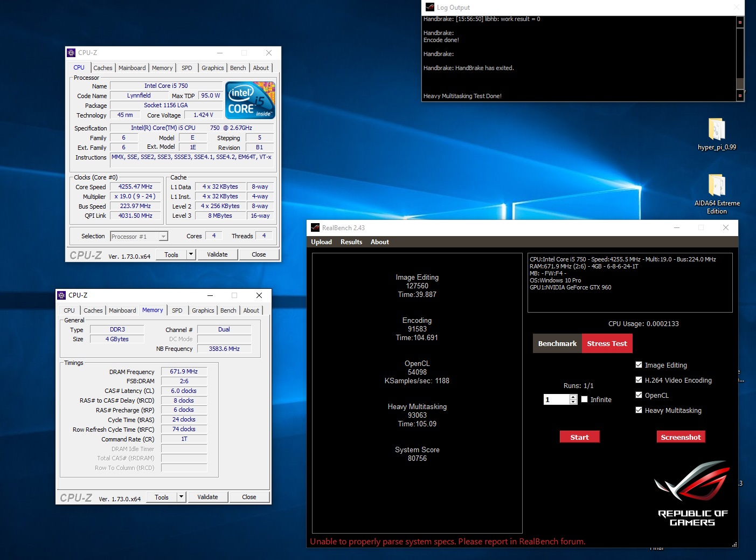Click Validate in top CPU-Z window
Viewport: 756px width, 560px height.
[x=217, y=254]
